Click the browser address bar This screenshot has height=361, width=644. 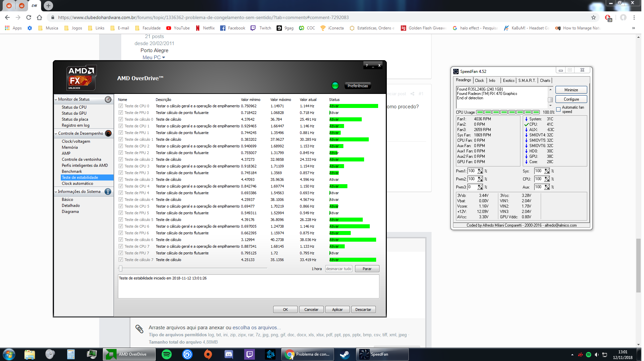(x=321, y=17)
